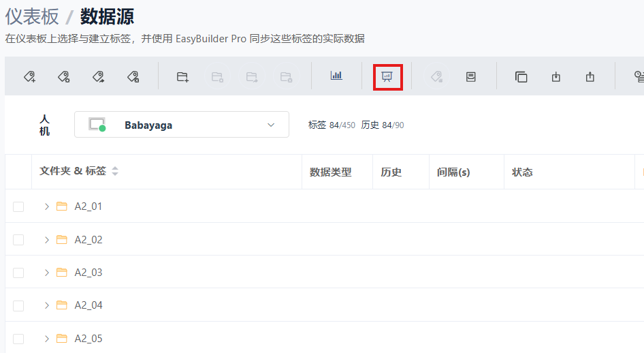Click the A2_01 folder name
Image resolution: width=644 pixels, height=353 pixels.
88,206
